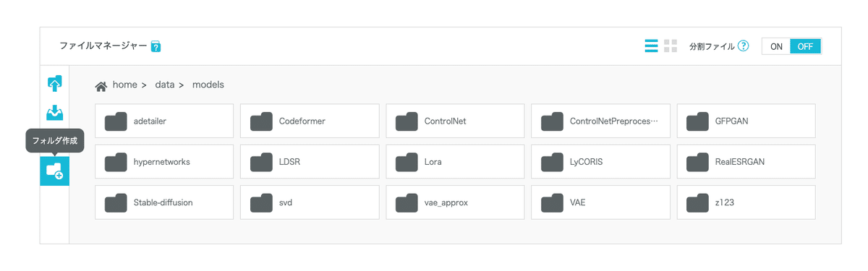868x271 pixels.
Task: Open the hypernetworks folder
Action: (x=164, y=162)
